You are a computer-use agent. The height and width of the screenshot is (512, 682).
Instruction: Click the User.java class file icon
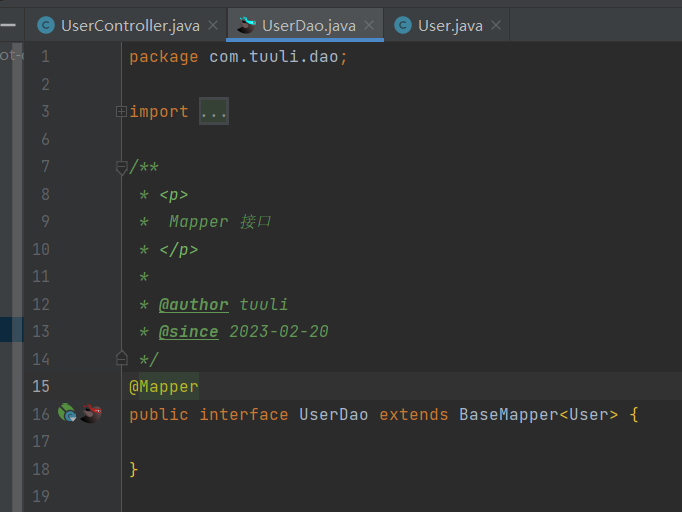click(403, 25)
